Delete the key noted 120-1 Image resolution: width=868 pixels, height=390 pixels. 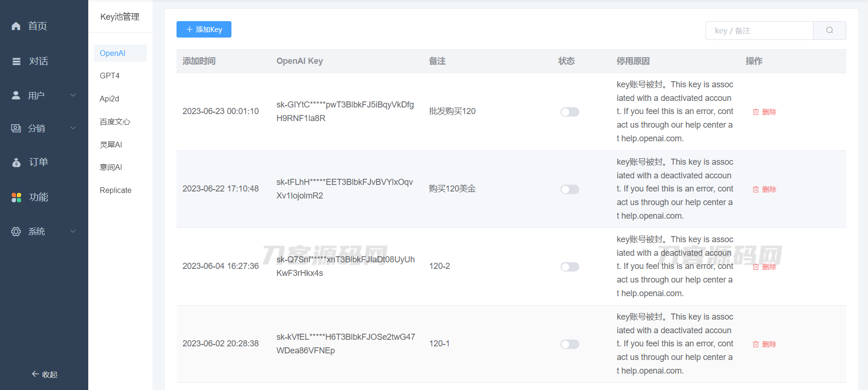pos(765,344)
